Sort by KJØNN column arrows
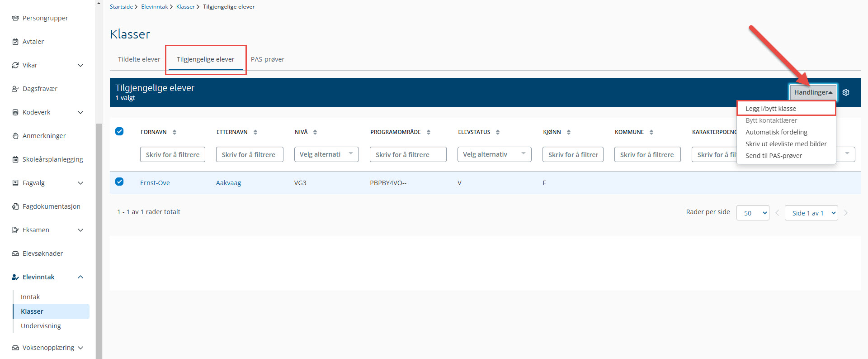This screenshot has height=359, width=868. (569, 132)
